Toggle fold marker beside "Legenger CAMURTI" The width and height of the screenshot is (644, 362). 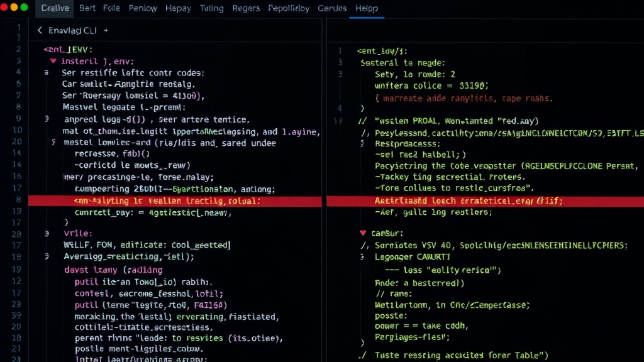[362, 257]
